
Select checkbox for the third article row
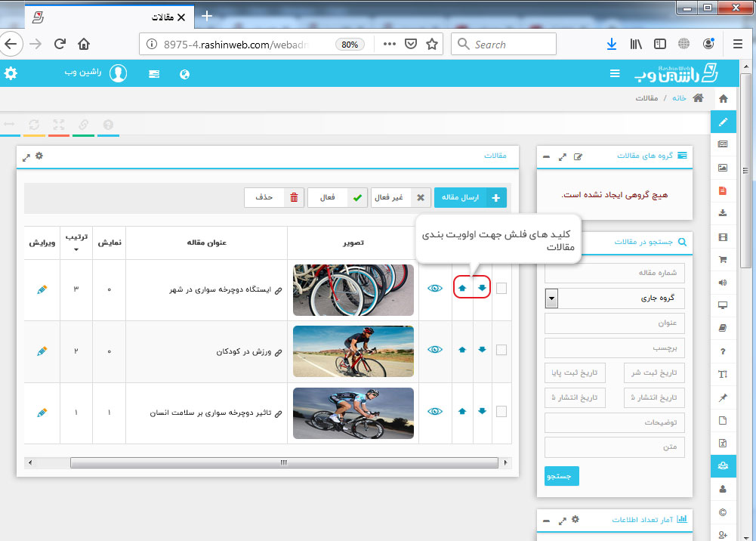click(x=501, y=412)
